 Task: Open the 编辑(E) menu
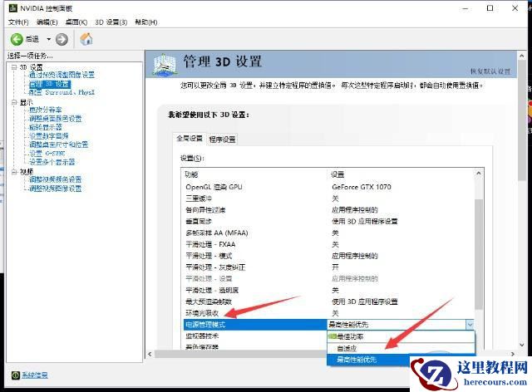pyautogui.click(x=47, y=22)
